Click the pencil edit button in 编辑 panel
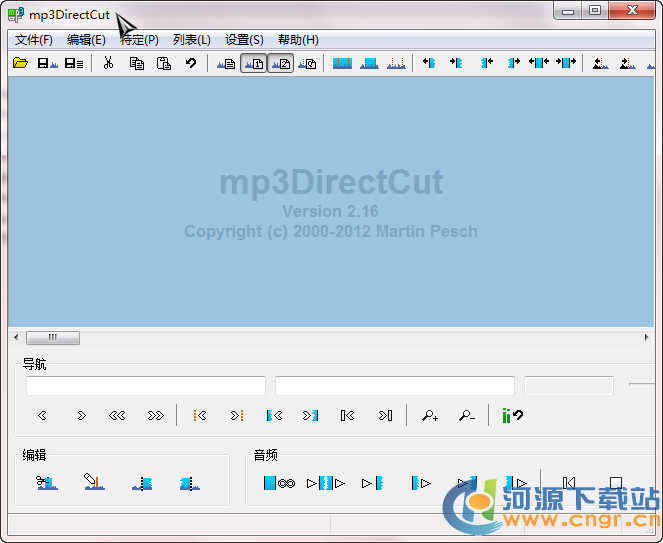This screenshot has height=543, width=663. pyautogui.click(x=94, y=484)
